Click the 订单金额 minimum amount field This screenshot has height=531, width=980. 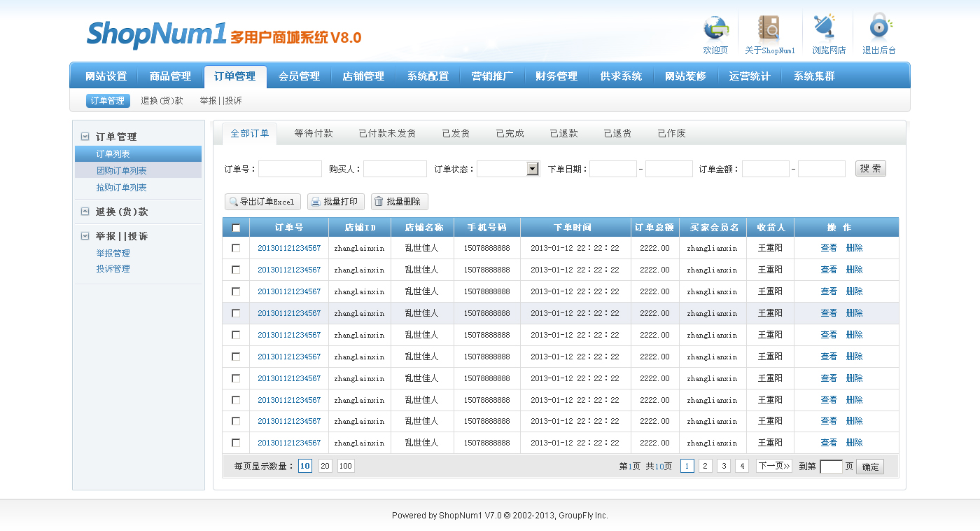pos(766,169)
